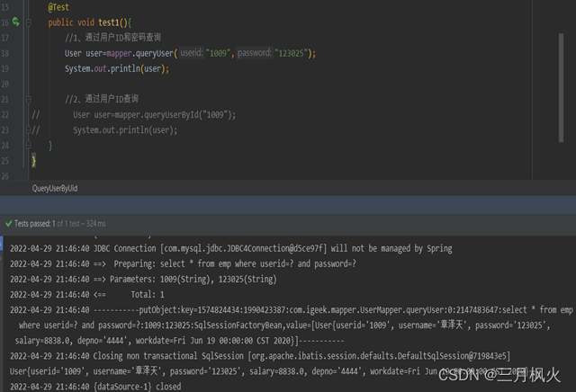
Task: Click line number 26 in the gutter
Action: pyautogui.click(x=4, y=176)
